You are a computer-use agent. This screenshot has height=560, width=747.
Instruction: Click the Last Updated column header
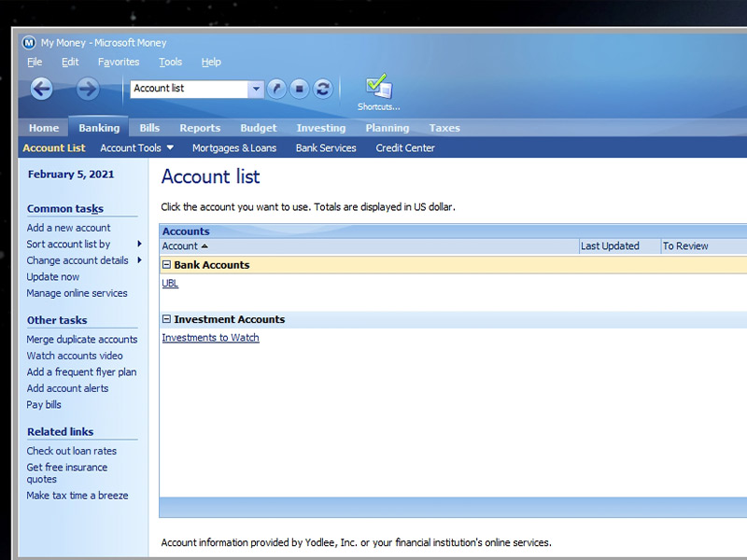620,246
